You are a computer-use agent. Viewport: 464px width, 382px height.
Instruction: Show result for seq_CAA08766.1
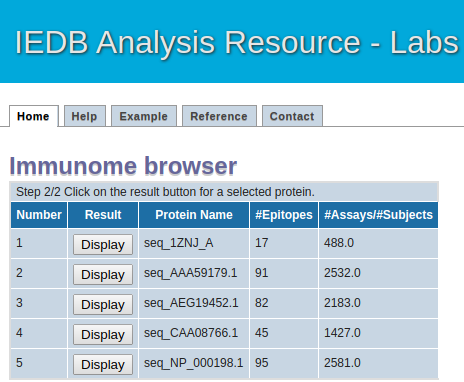click(x=103, y=334)
